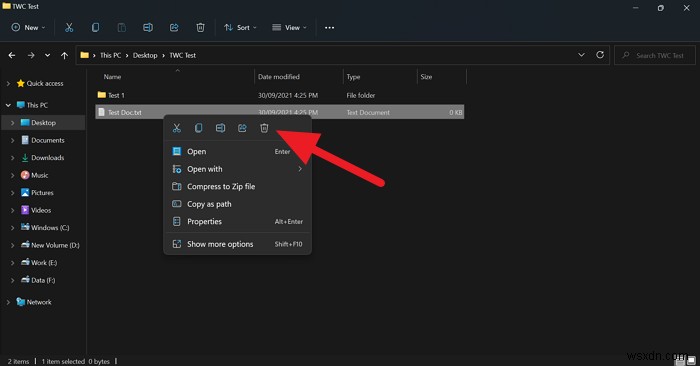The image size is (700, 366).
Task: Select Copy as path
Action: (238, 204)
